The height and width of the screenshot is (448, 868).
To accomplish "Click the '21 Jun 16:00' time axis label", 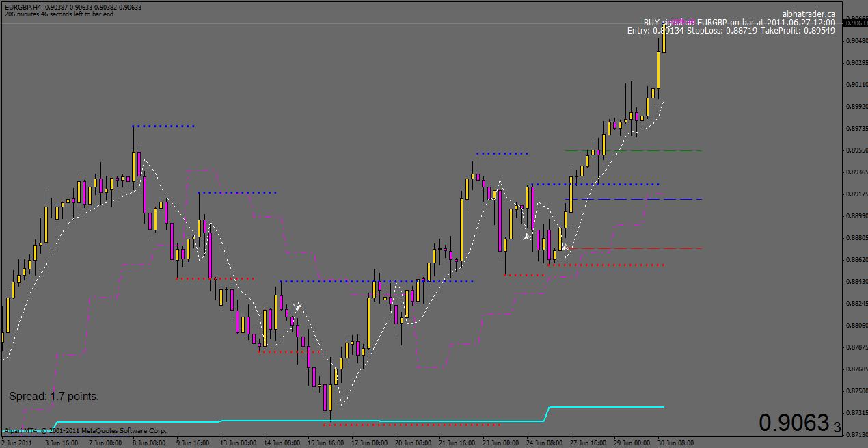I will click(x=457, y=443).
